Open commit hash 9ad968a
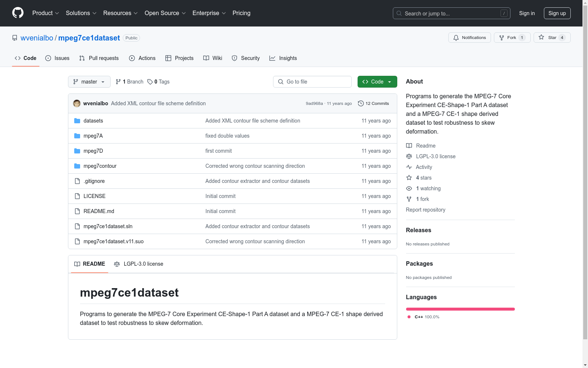 click(314, 103)
